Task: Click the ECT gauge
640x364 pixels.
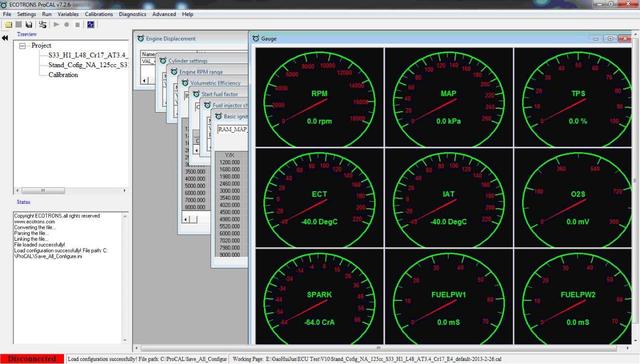Action: (x=319, y=198)
